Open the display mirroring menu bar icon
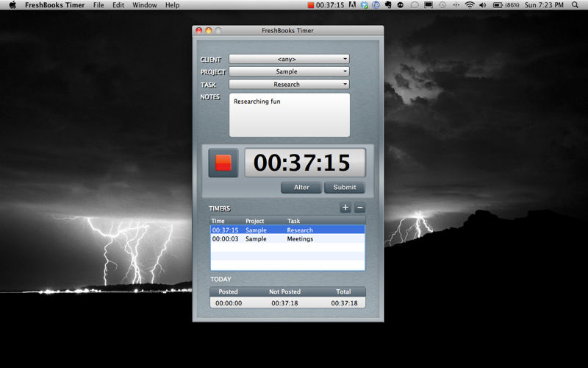This screenshot has height=368, width=588. pos(429,5)
